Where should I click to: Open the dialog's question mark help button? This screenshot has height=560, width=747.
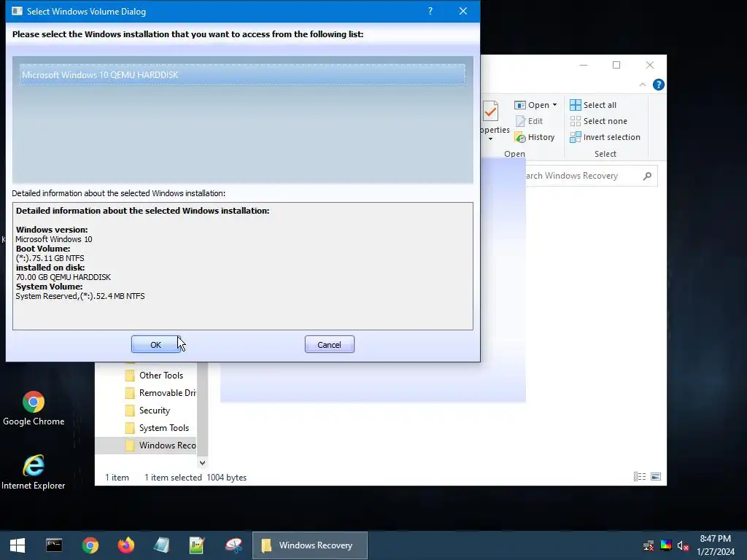(x=430, y=11)
